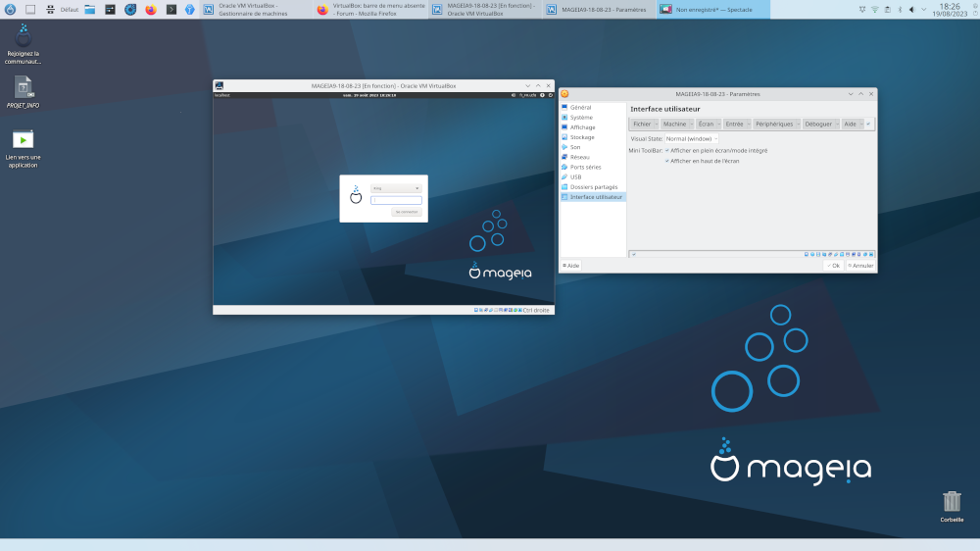Click the VirtualBox icon in the VM window title bar
Image resolution: width=980 pixels, height=551 pixels.
coord(220,85)
